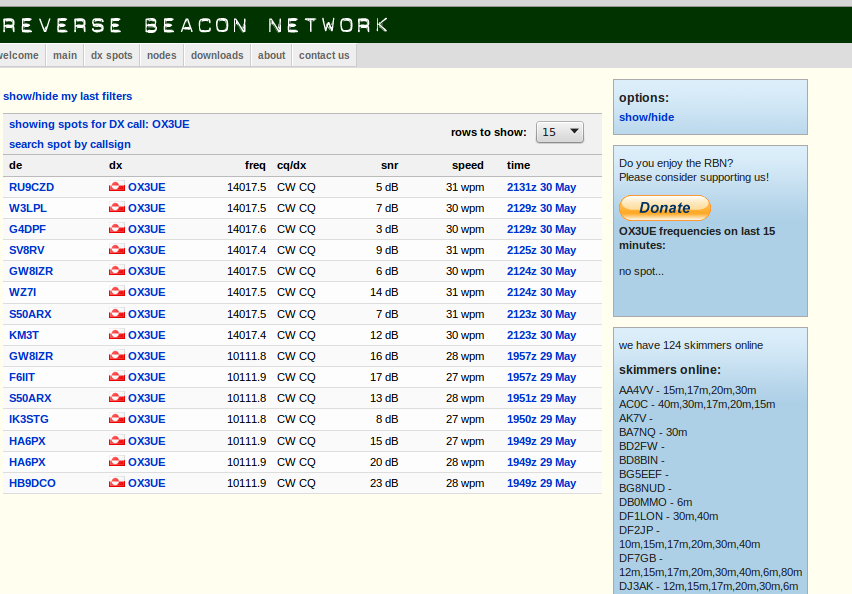Click the 2125z 30 May time link

coord(541,251)
